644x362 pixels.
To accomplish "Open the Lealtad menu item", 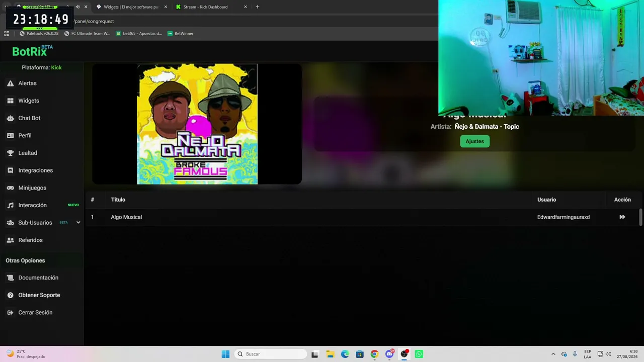I will 42,153.
